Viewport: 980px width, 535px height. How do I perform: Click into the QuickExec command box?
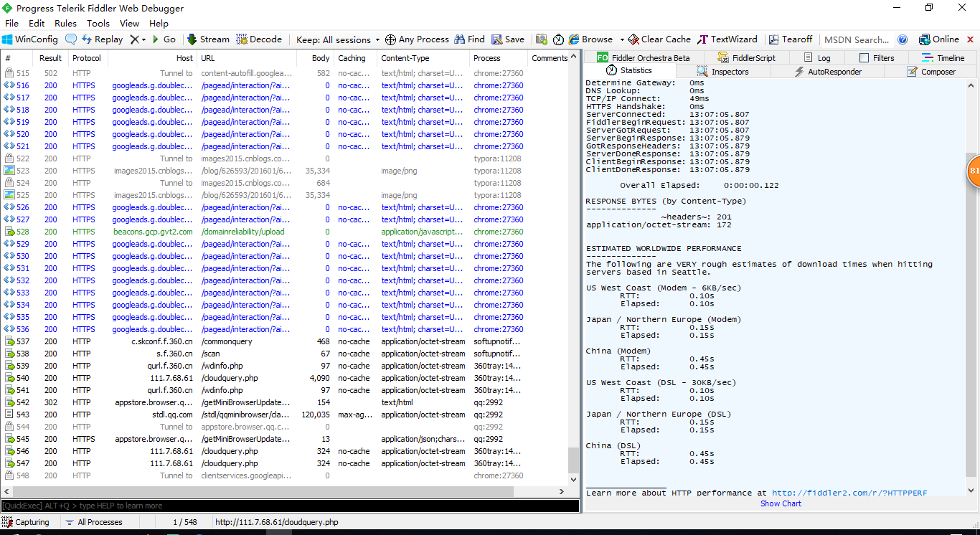coord(290,506)
